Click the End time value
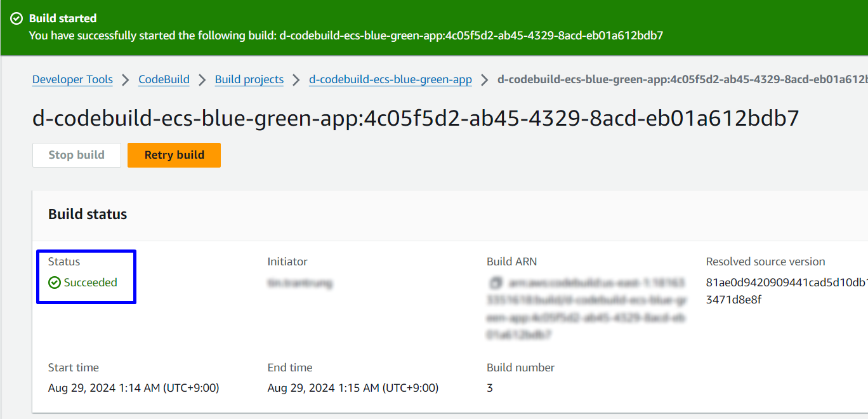Image resolution: width=868 pixels, height=419 pixels. pos(353,388)
